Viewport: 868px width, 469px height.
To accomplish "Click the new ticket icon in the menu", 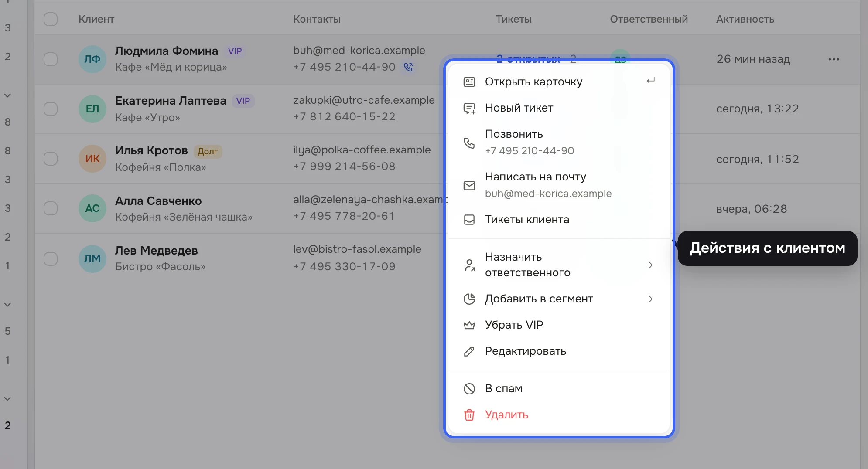I will [469, 108].
